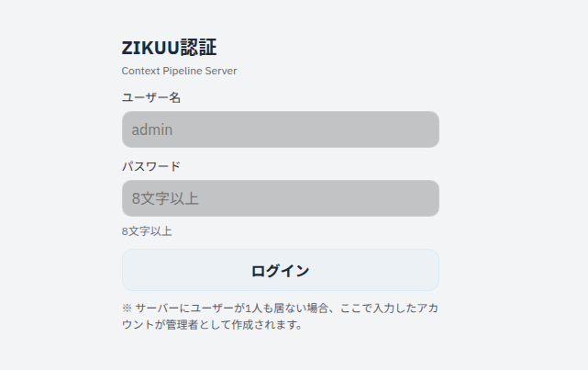Click the second line of the administrator note
Image resolution: width=588 pixels, height=370 pixels.
click(x=212, y=325)
